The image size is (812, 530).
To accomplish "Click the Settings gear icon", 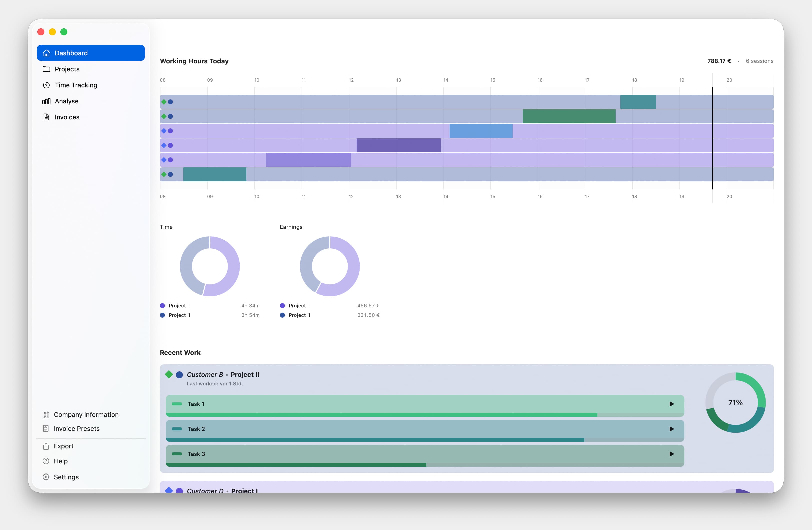I will pos(46,477).
